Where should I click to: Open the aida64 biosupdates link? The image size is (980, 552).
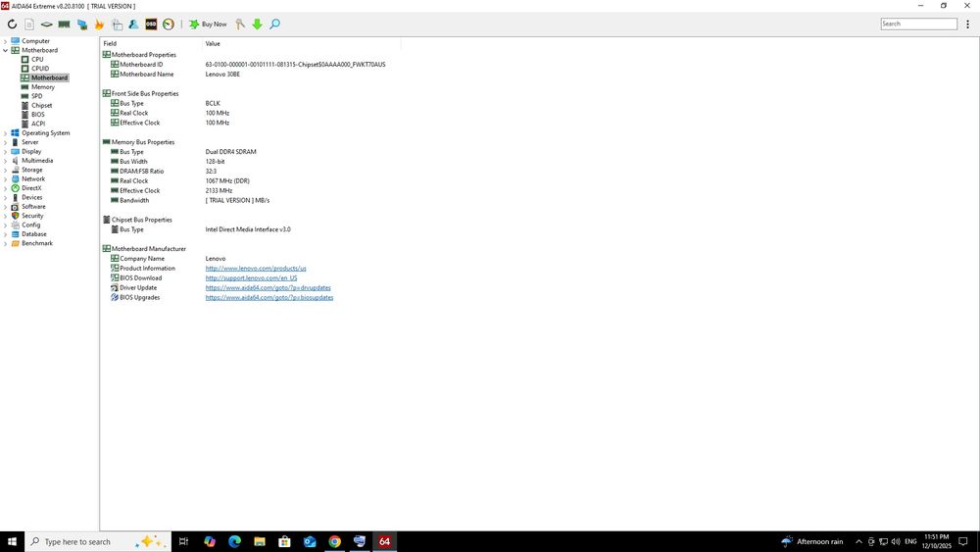point(269,297)
